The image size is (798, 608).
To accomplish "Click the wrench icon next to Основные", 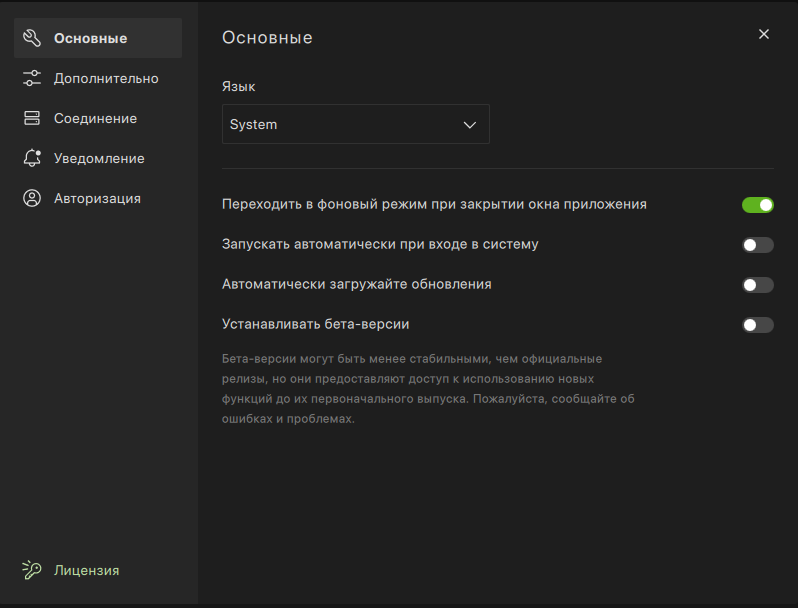I will tap(32, 38).
